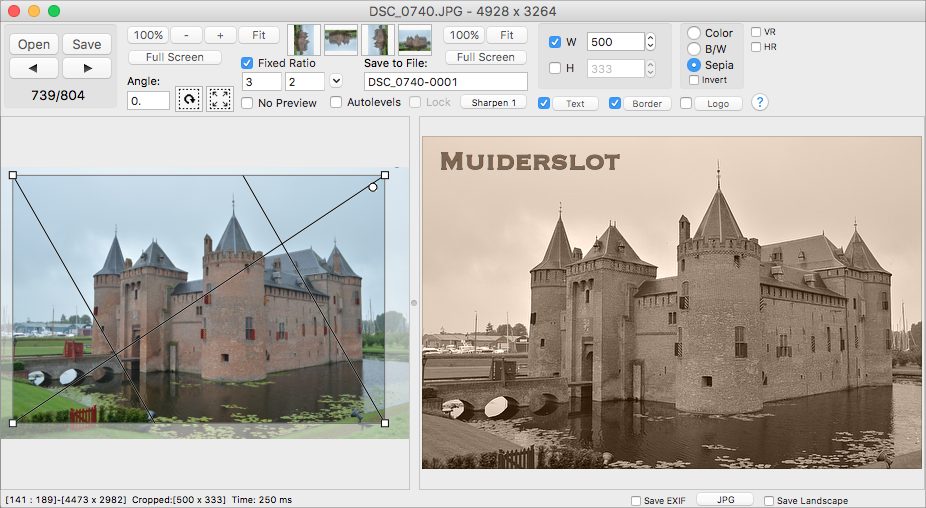926x508 pixels.
Task: Click the Save to File name field
Action: tap(446, 82)
